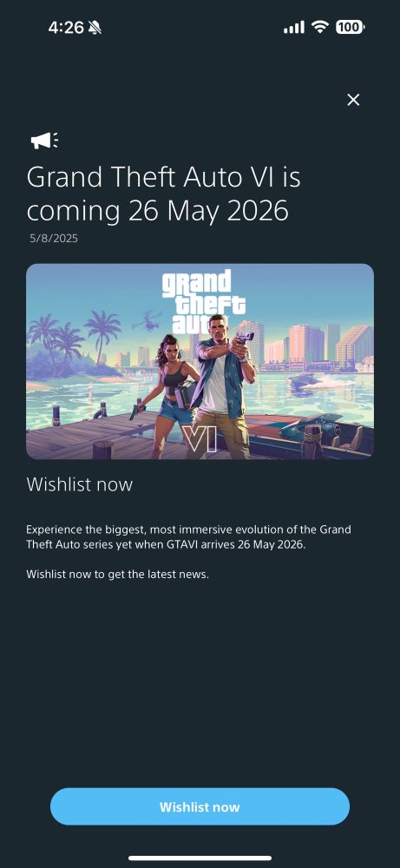The height and width of the screenshot is (868, 400).
Task: Tap the grand theft auto logo in artwork
Action: point(204,301)
